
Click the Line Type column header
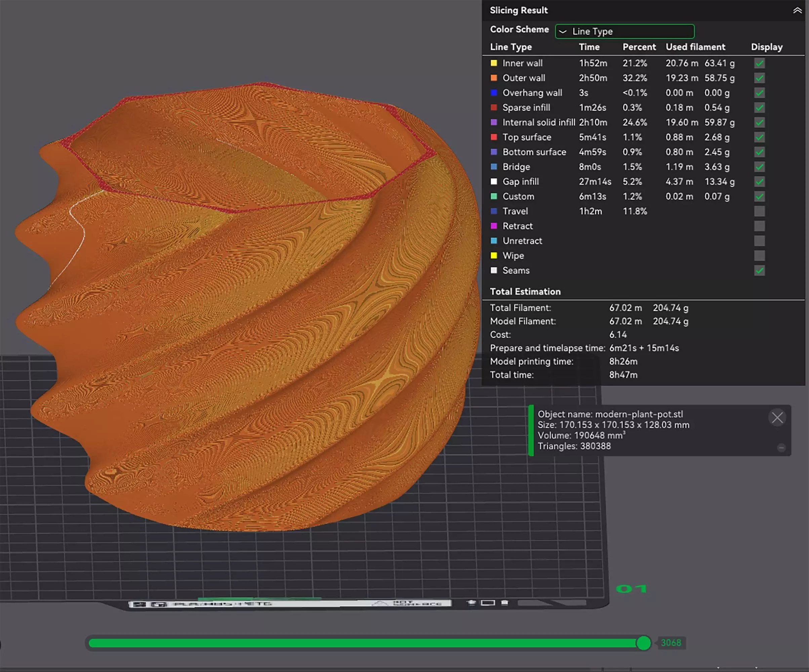point(511,47)
